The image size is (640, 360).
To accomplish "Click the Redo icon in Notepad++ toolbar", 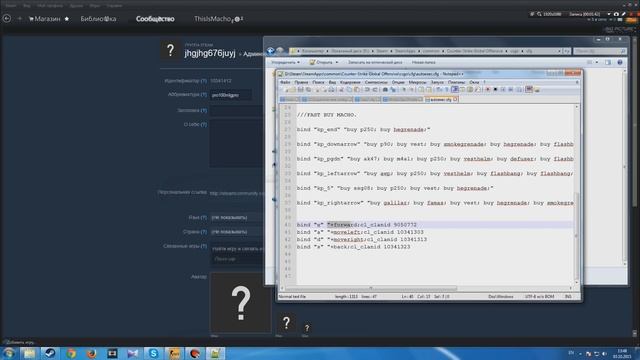I will [375, 89].
